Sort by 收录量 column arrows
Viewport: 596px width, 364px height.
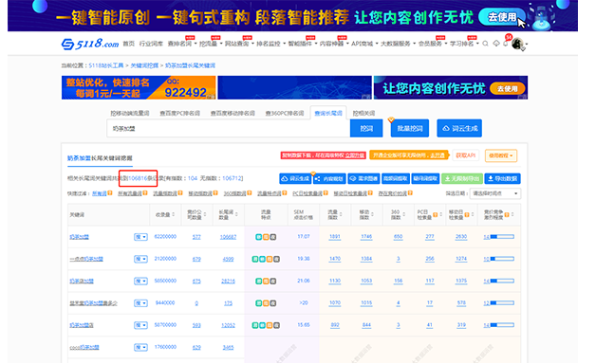pos(174,214)
